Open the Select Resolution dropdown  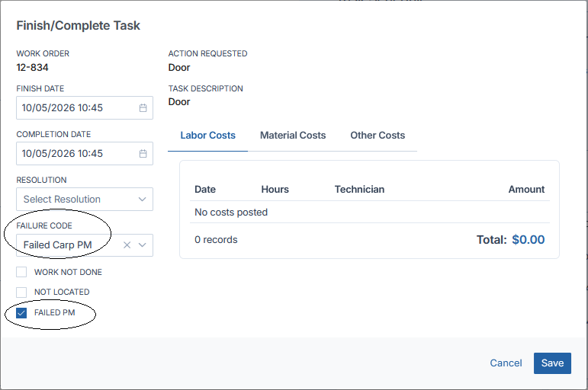85,200
